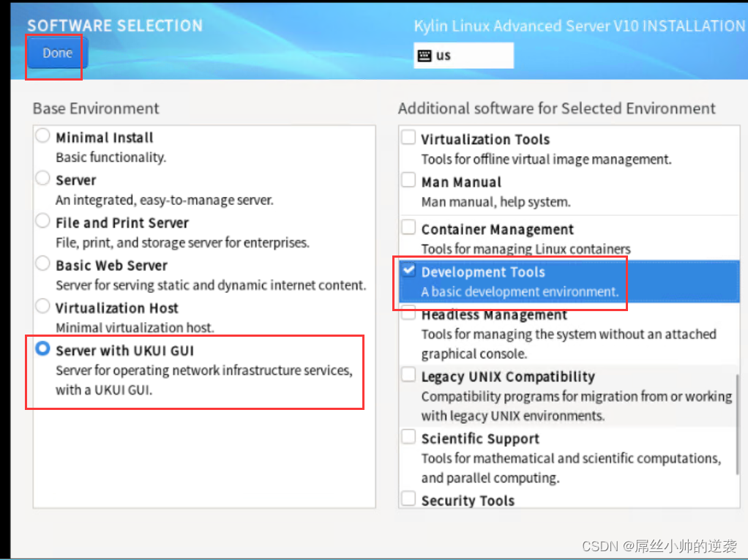Select Basic Web Server radio button
The image size is (748, 560).
[44, 264]
